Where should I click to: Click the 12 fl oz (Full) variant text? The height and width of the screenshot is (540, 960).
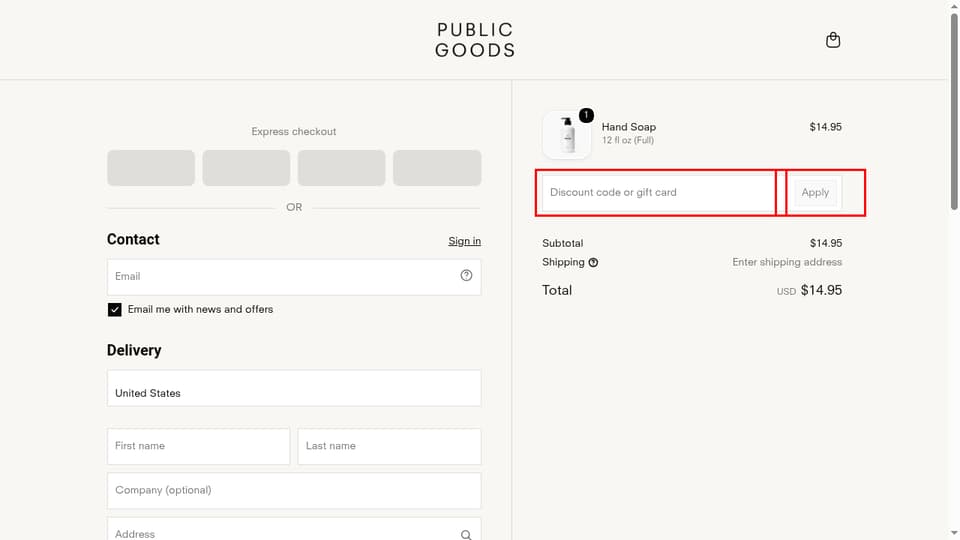coord(628,140)
